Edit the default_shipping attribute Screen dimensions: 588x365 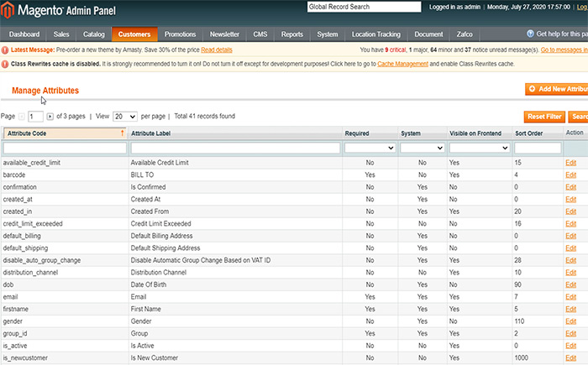[x=570, y=248]
